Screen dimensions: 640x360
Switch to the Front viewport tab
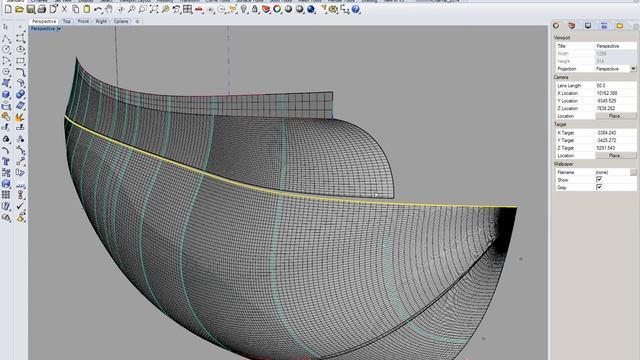click(83, 21)
